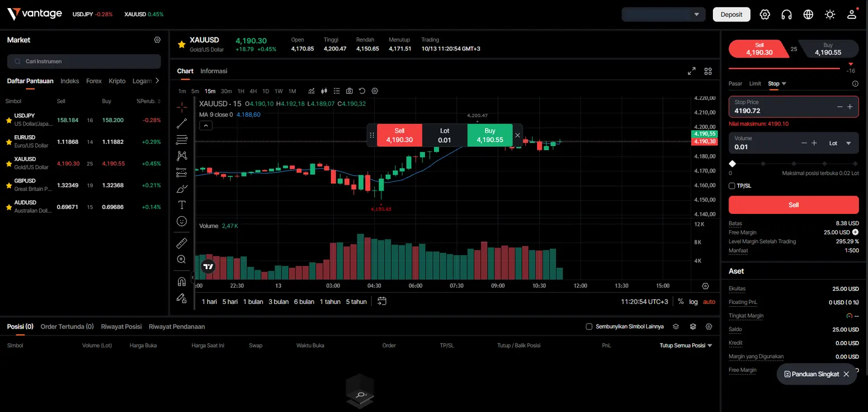Open the Fibonacci retracement tool
868x412 pixels.
tap(182, 140)
